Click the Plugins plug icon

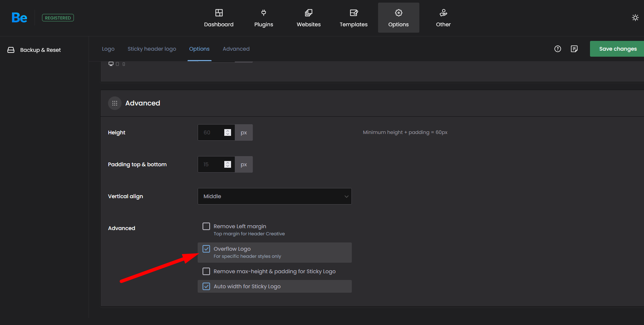264,13
